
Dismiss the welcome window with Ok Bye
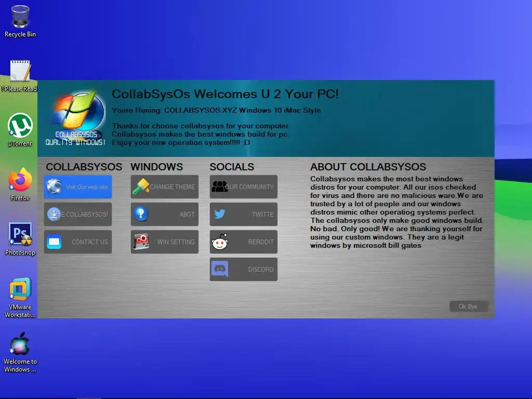[469, 307]
